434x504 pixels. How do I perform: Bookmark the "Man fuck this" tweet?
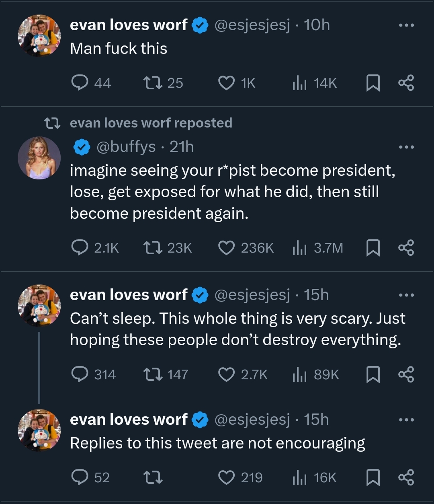point(373,83)
